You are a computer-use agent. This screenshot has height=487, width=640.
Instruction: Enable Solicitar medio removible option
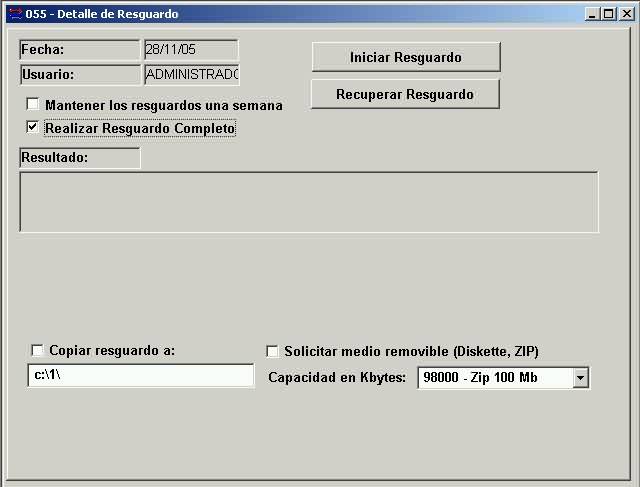coord(272,351)
